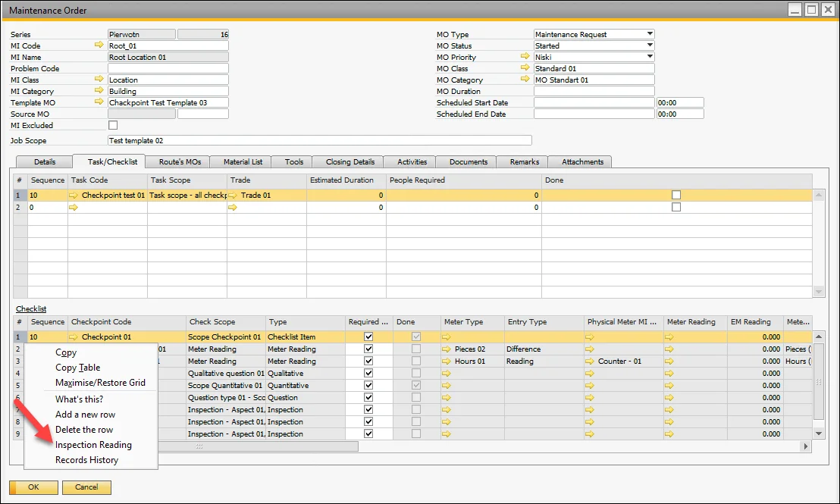This screenshot has height=504, width=840.
Task: Open the Template MO link arrow
Action: point(99,102)
